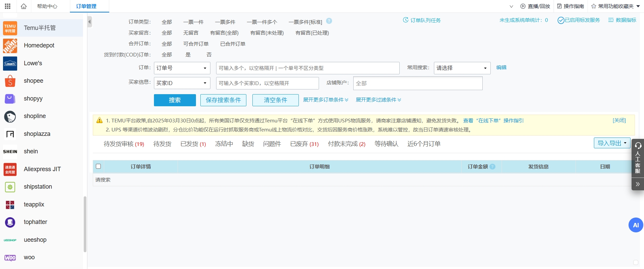The height and width of the screenshot is (269, 644).
Task: Choose 可合并订单 merge filter option
Action: point(196,44)
